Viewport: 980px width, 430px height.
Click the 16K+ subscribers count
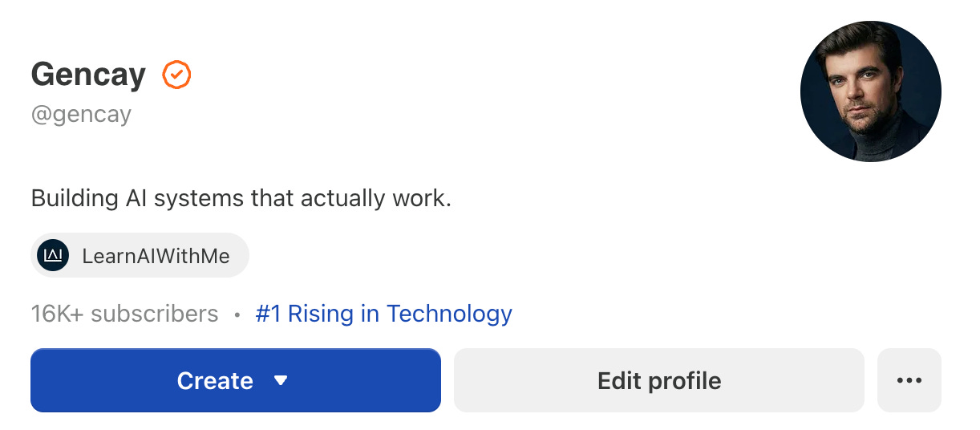[x=124, y=314]
